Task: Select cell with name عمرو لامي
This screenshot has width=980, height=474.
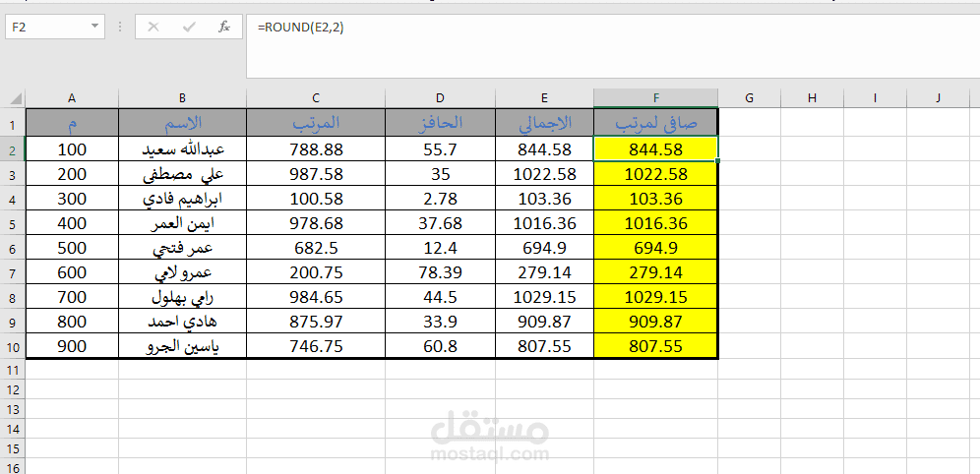Action: coord(182,272)
